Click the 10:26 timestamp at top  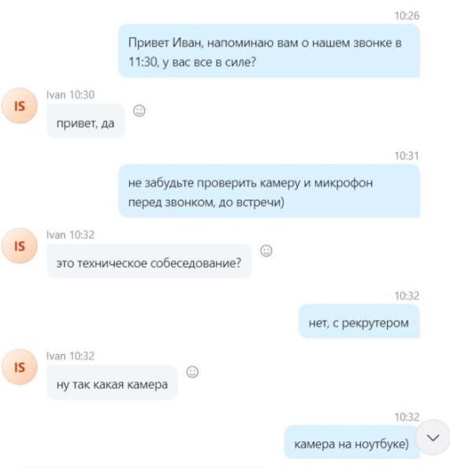point(407,16)
